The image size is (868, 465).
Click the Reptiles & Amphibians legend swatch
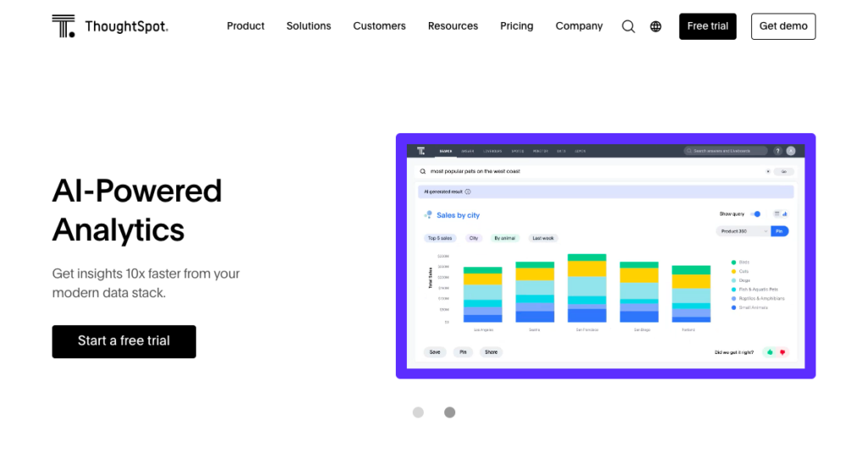pyautogui.click(x=733, y=299)
